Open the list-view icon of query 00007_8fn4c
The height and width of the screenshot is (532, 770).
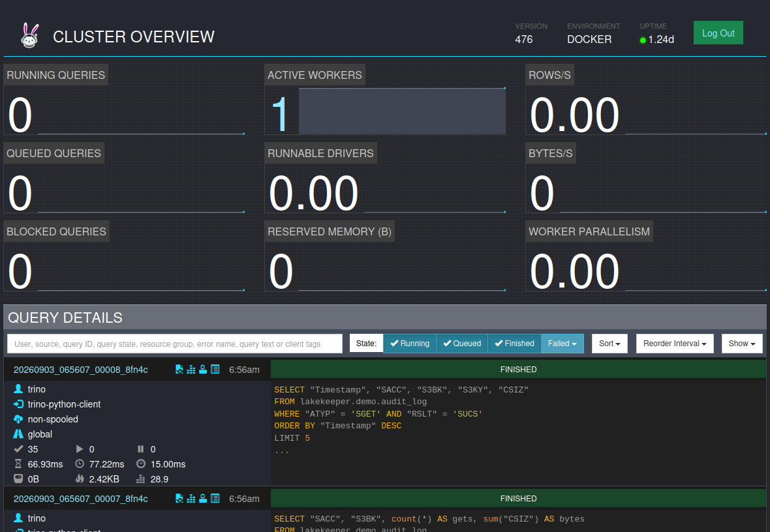215,499
